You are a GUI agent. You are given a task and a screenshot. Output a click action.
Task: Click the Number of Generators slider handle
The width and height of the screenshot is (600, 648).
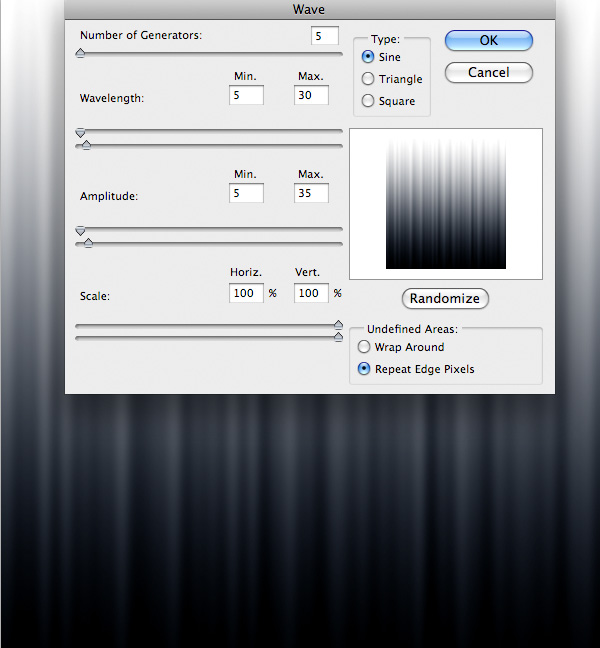(80, 53)
